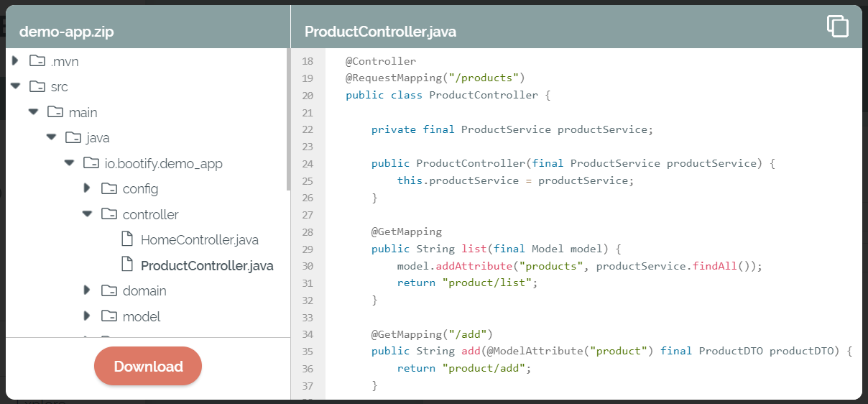Click the src folder icon
Screen dimensions: 868x404
(37, 86)
